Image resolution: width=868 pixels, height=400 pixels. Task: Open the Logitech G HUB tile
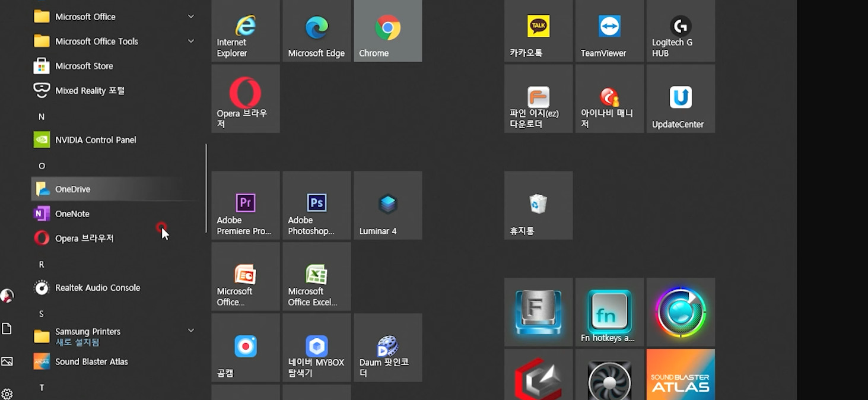click(681, 30)
